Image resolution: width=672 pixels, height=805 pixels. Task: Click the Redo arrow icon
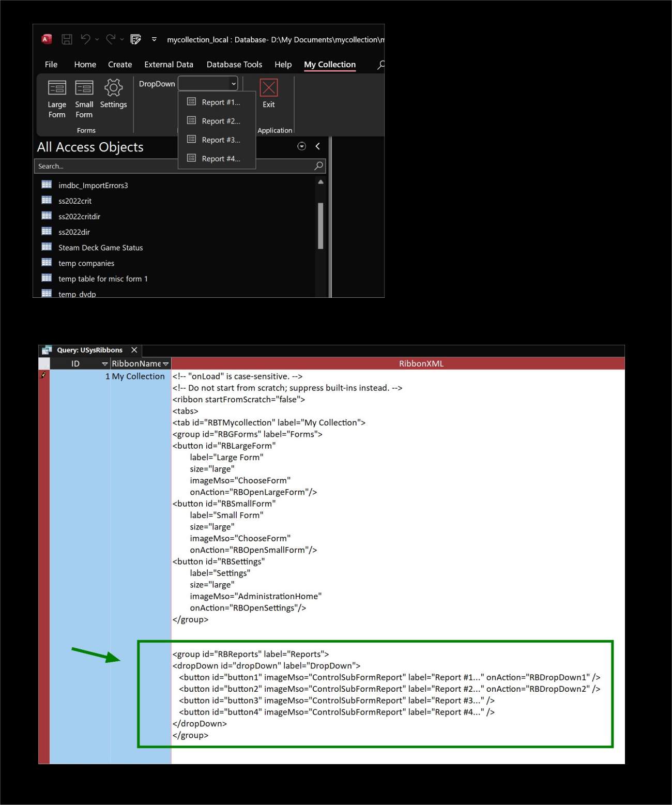pos(111,39)
